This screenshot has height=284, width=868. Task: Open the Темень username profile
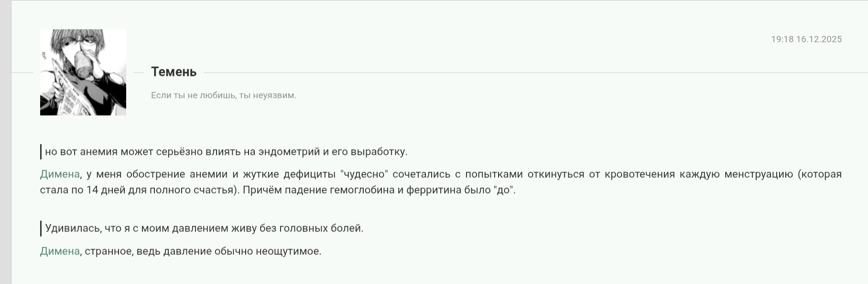pyautogui.click(x=174, y=72)
